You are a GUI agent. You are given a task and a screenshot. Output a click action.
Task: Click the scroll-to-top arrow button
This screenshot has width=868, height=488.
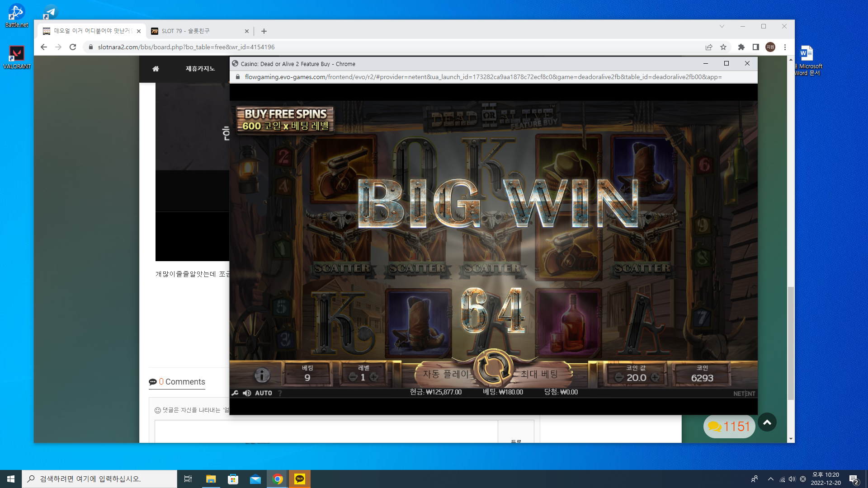pos(767,422)
